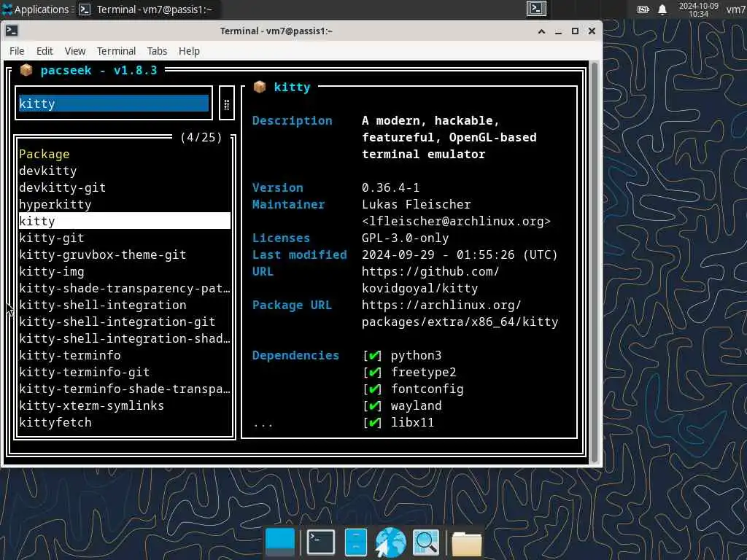This screenshot has height=560, width=747.
Task: Click the maintainer email lfleischer@archlinux.org
Action: pyautogui.click(x=456, y=222)
